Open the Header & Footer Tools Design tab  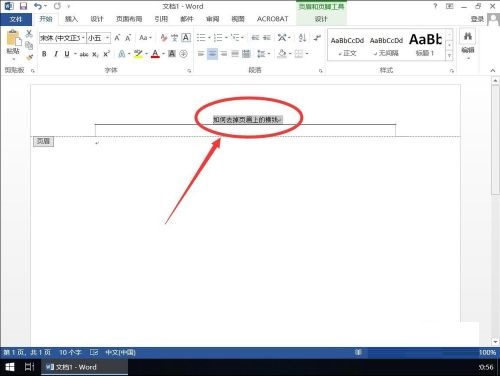[x=321, y=19]
